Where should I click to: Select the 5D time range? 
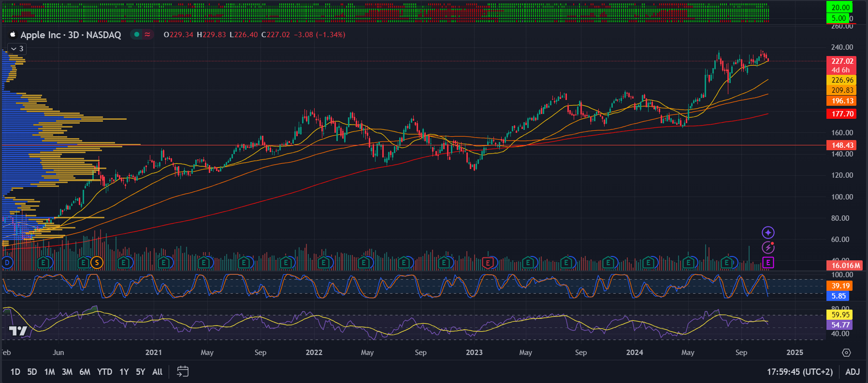pyautogui.click(x=32, y=372)
